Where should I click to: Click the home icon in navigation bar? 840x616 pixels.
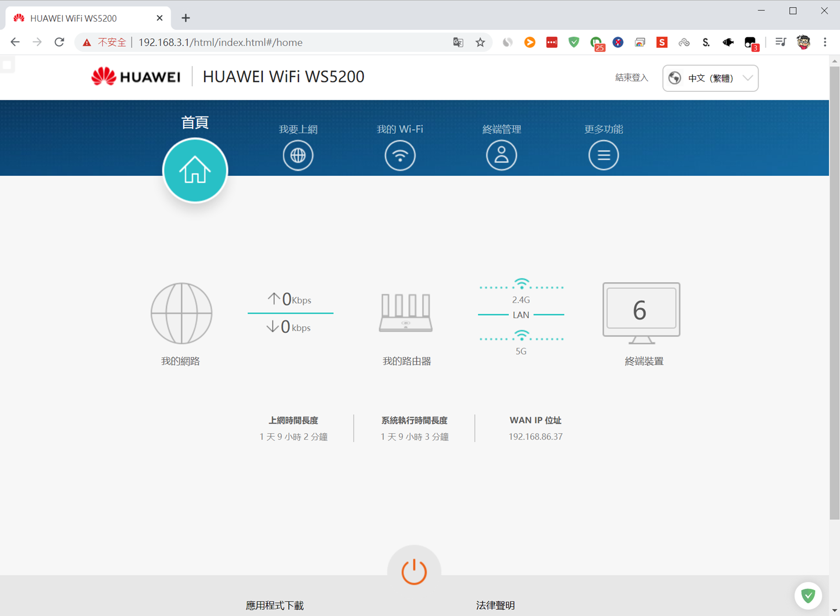pos(195,170)
